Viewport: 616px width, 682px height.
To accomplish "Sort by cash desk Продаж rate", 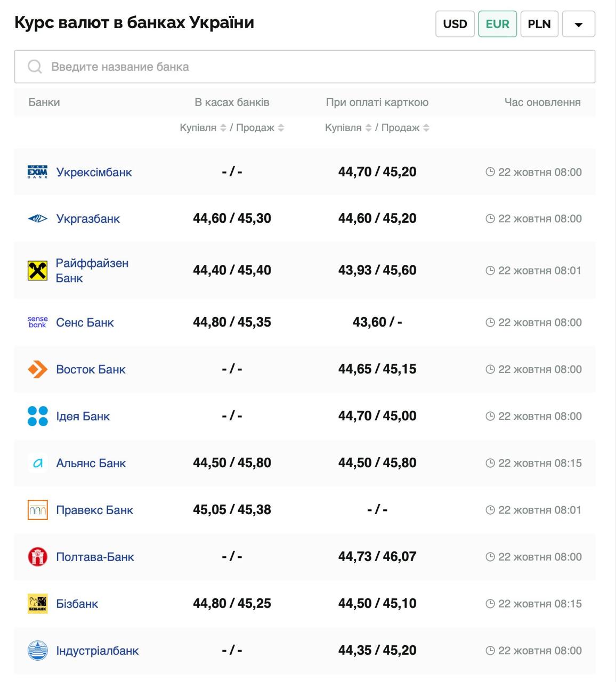I will 281,128.
